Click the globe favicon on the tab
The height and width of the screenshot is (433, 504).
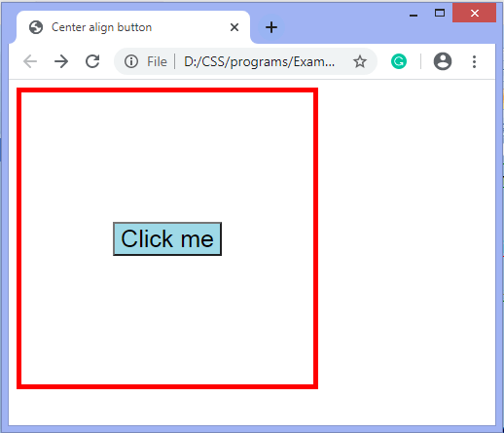pyautogui.click(x=36, y=27)
